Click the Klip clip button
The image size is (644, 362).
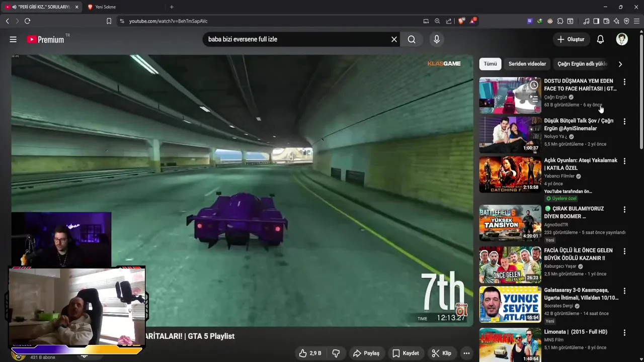(441, 353)
